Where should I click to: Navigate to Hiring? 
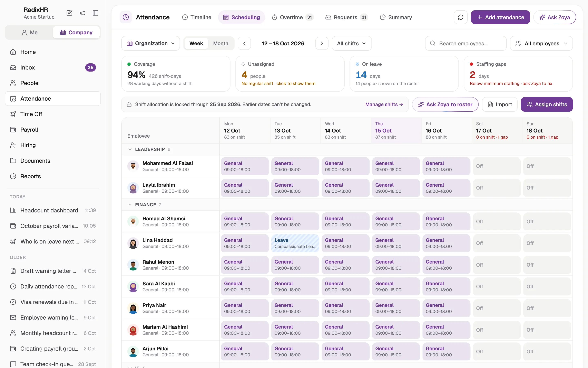click(x=53, y=145)
